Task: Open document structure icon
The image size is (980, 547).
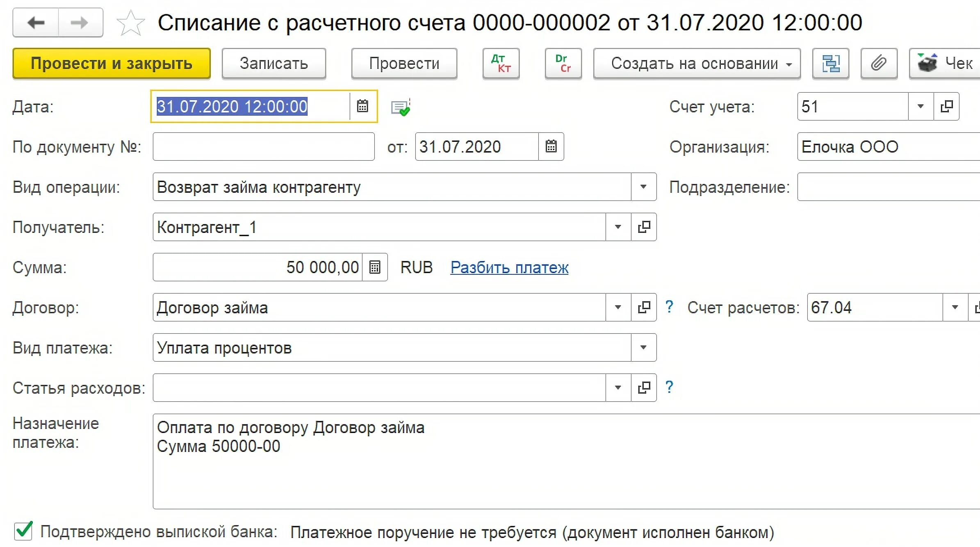Action: 830,64
